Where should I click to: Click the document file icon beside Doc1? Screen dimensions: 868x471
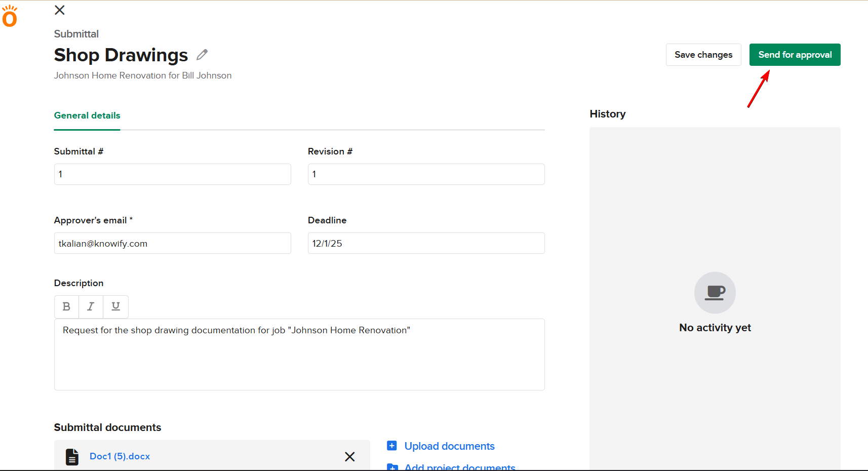[72, 456]
